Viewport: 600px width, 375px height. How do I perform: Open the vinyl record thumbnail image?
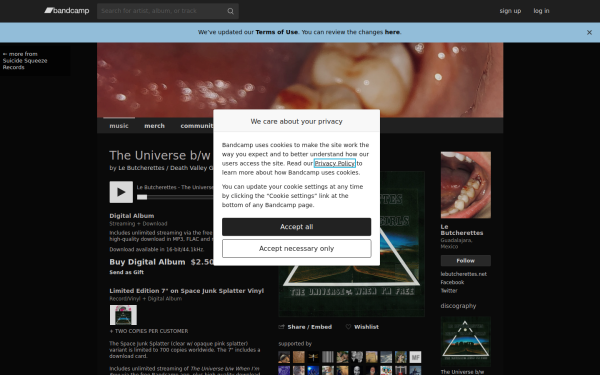click(123, 315)
